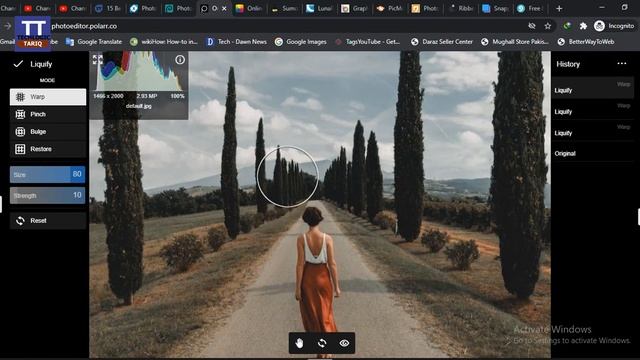Click the Bulge mode icon
The image size is (640, 360).
pyautogui.click(x=20, y=131)
